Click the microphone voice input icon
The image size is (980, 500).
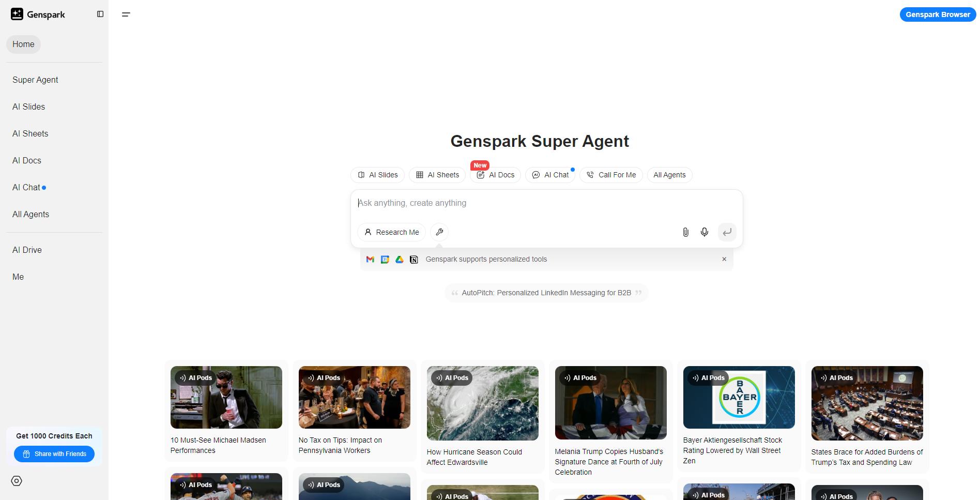704,232
